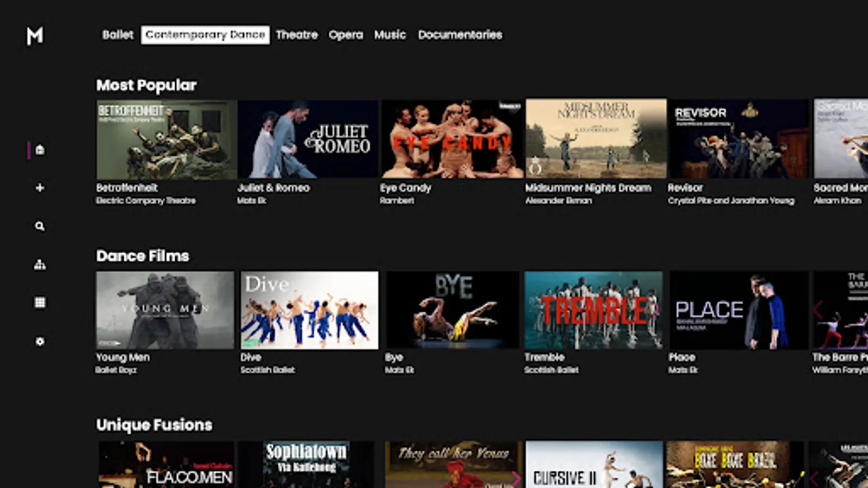Select the Dive film thumbnail
This screenshot has width=868, height=488.
[x=309, y=310]
